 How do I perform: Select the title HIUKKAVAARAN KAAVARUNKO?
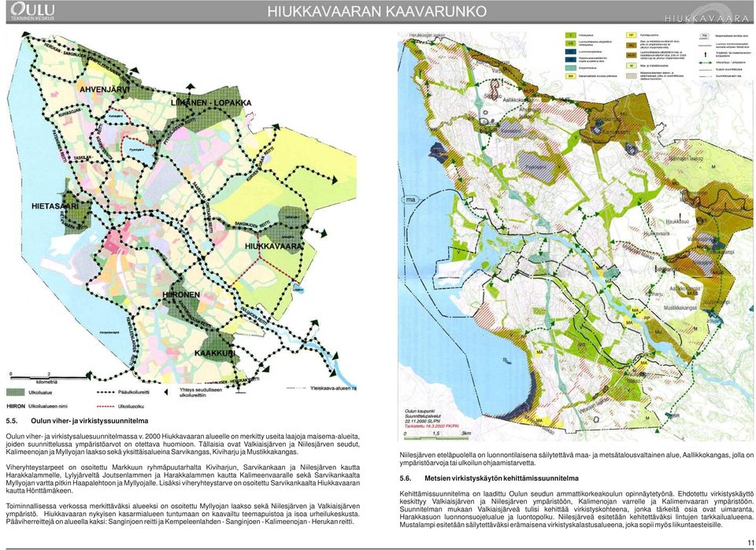[377, 12]
